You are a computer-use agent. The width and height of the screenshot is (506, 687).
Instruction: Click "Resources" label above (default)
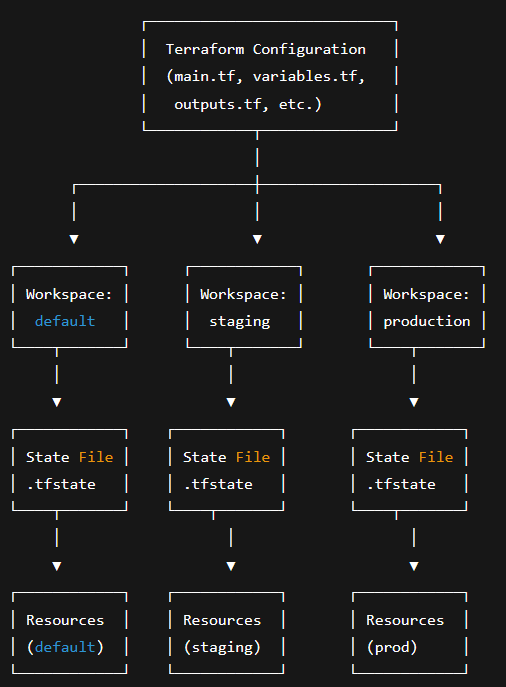[65, 620]
